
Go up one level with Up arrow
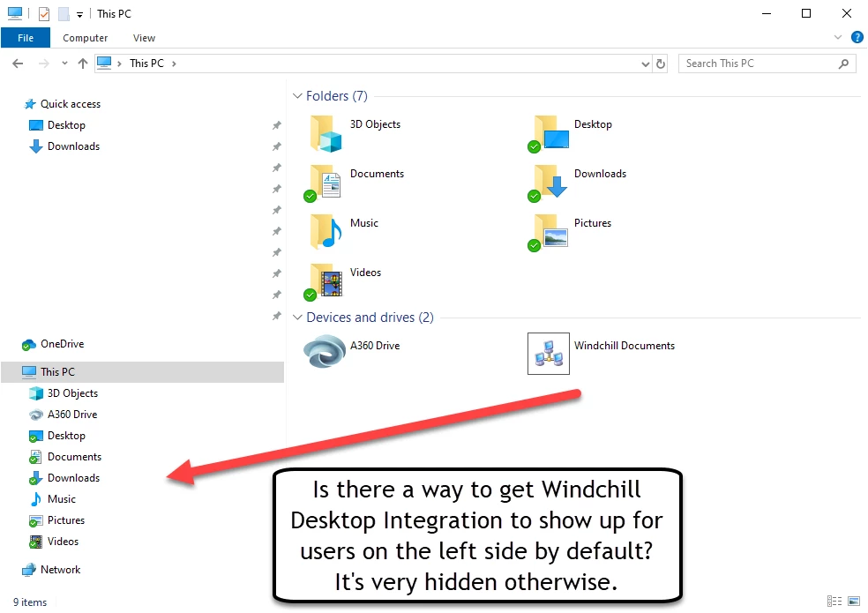[83, 64]
